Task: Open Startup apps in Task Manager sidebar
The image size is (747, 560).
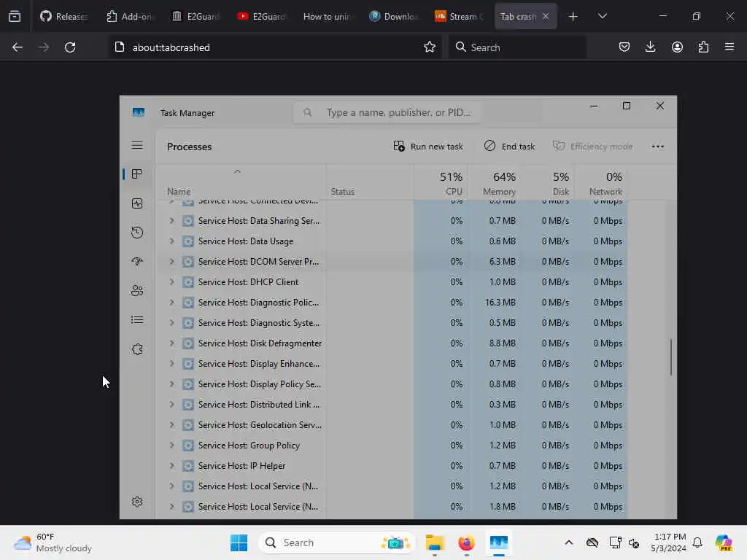Action: (x=137, y=262)
